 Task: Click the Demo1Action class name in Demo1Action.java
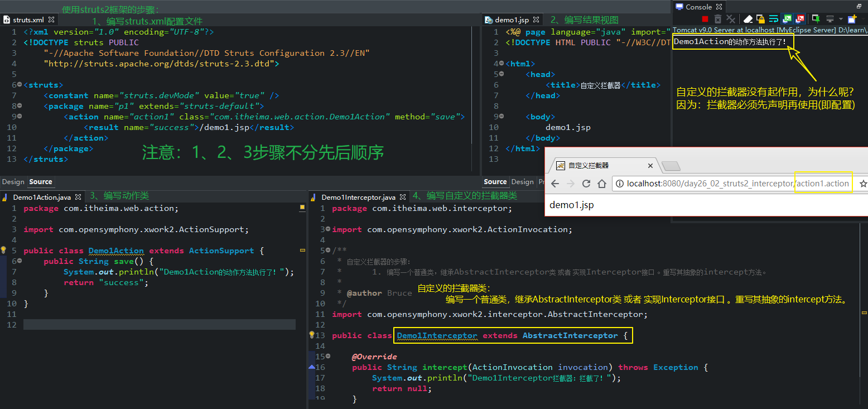tap(116, 251)
